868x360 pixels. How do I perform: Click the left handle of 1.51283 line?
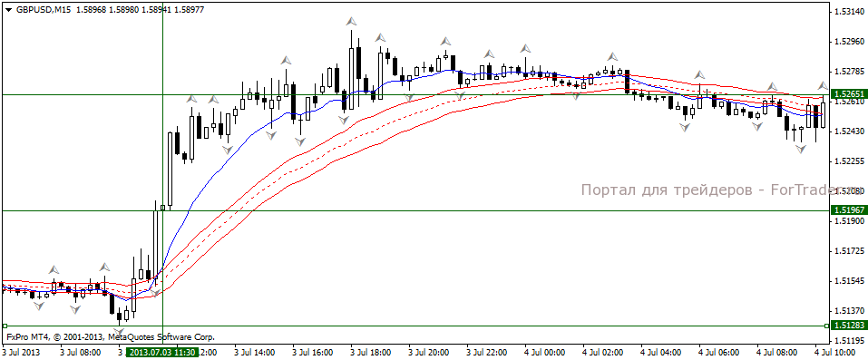[x=5, y=326]
